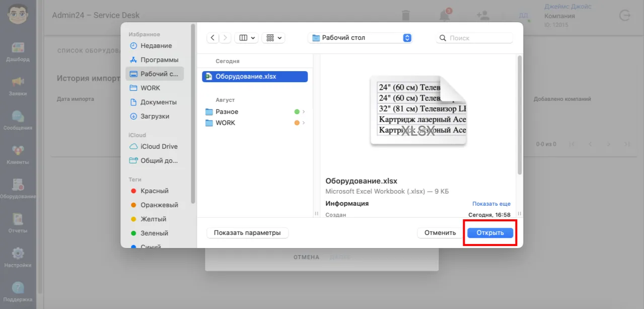Screen dimensions: 644x309
Task: Open the Настройки gear icon
Action: 18,254
